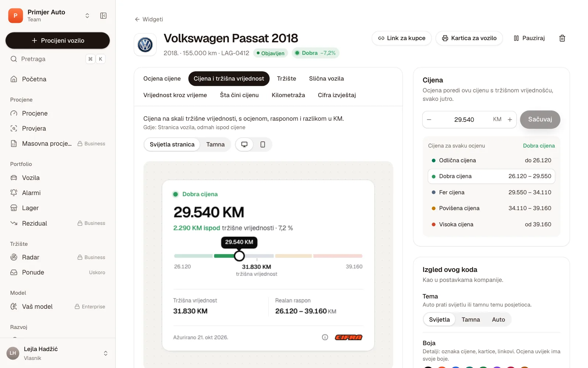Image resolution: width=588 pixels, height=368 pixels.
Task: Select Tamna preview mode
Action: point(215,145)
